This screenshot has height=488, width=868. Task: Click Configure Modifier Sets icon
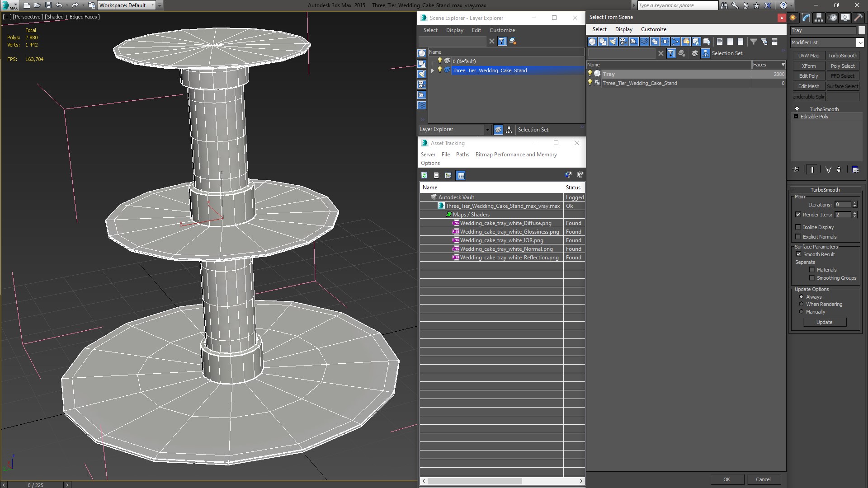click(x=855, y=169)
